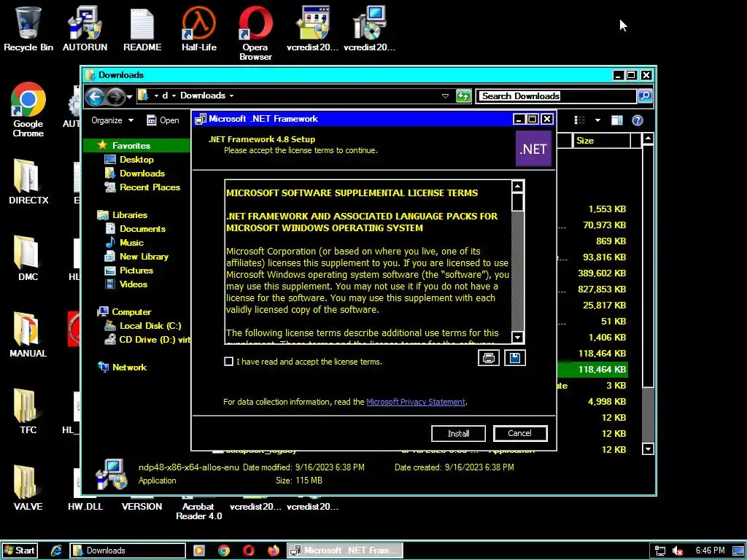Click the license text scrollbar down arrow
Image resolution: width=747 pixels, height=560 pixels.
517,337
